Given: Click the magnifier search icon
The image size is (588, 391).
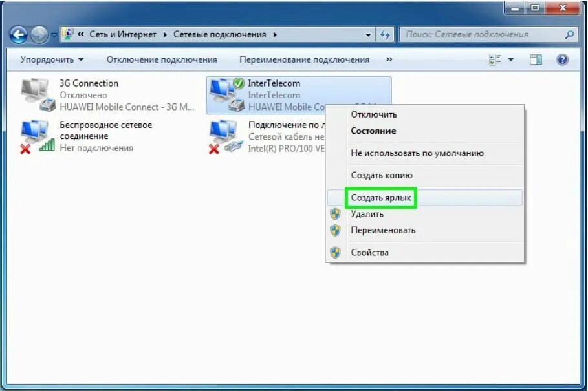Looking at the screenshot, I should click(x=570, y=35).
